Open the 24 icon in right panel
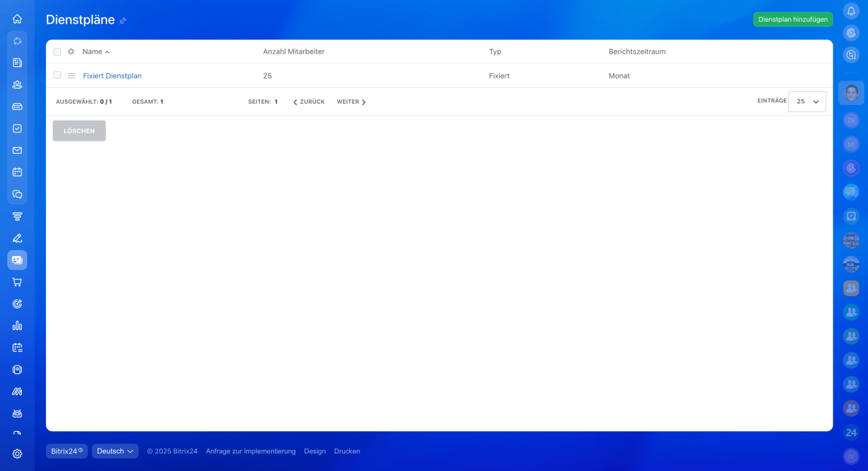 point(851,432)
